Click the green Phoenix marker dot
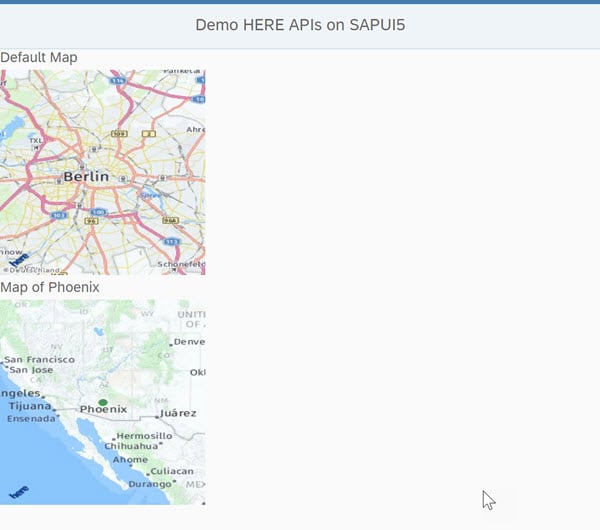Image resolution: width=600 pixels, height=530 pixels. (103, 402)
